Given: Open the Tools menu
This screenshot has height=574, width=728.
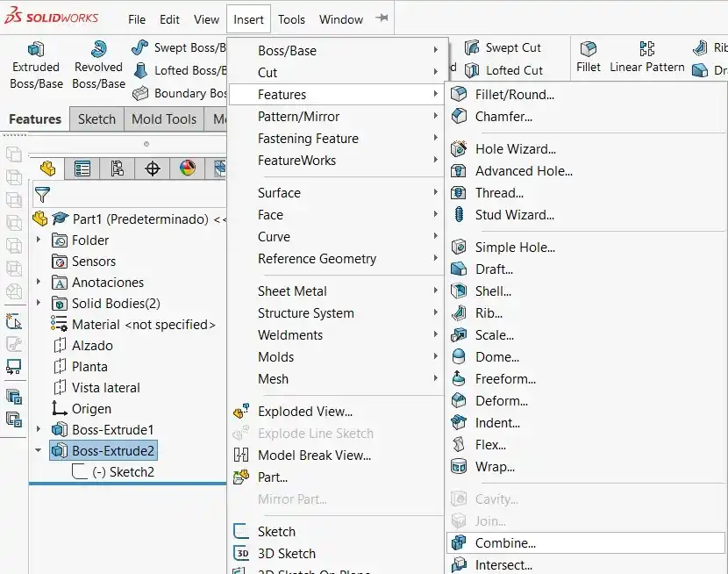Looking at the screenshot, I should point(291,19).
